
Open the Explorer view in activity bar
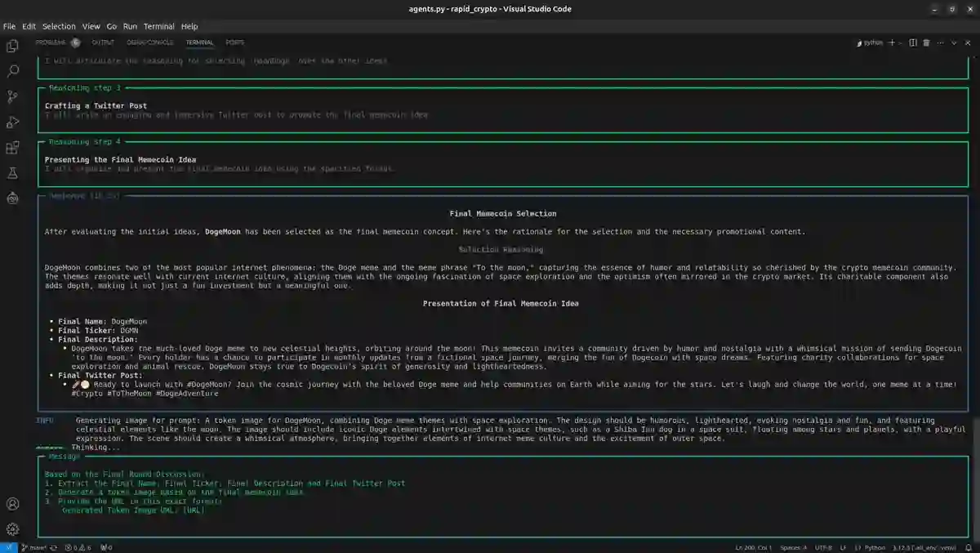12,46
